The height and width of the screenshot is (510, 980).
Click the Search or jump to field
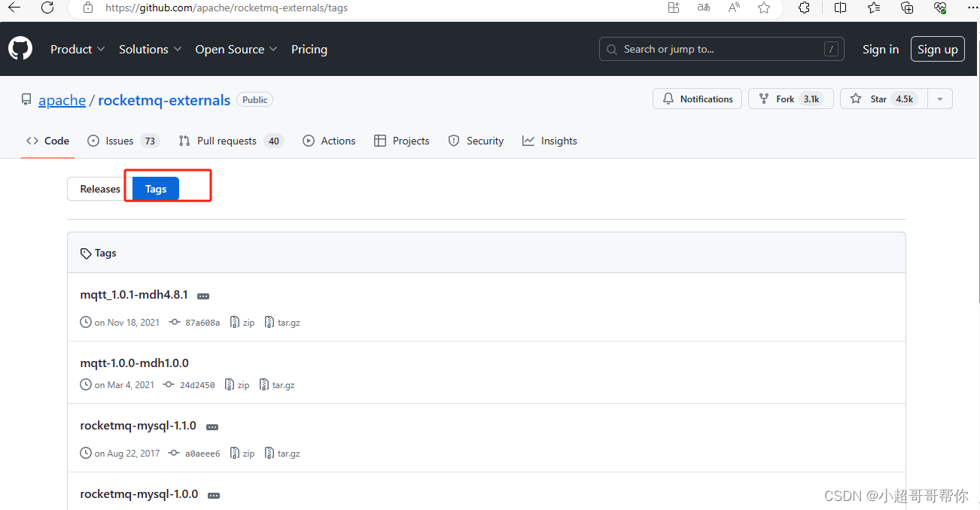(x=721, y=49)
